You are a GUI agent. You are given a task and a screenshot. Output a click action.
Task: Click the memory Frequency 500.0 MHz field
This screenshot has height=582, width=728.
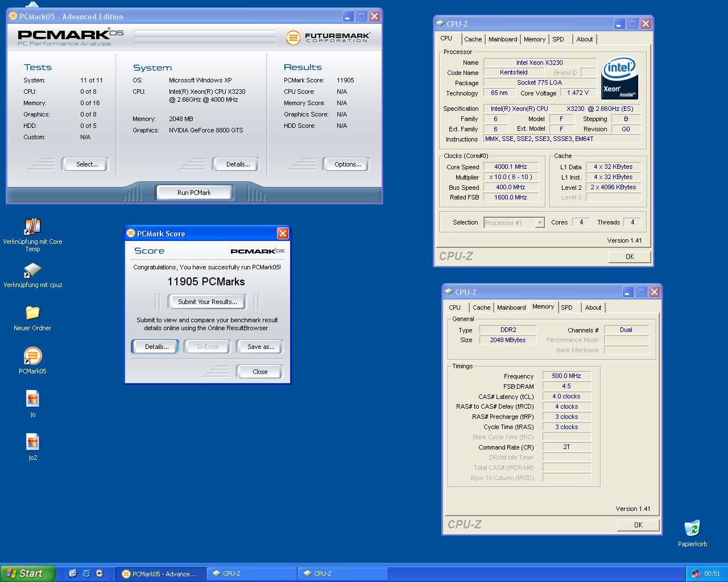pos(566,376)
